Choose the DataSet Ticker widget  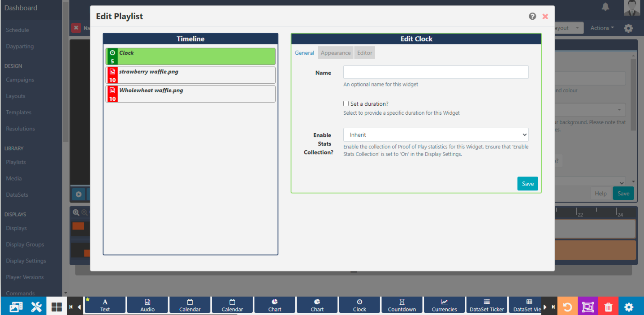coord(486,305)
